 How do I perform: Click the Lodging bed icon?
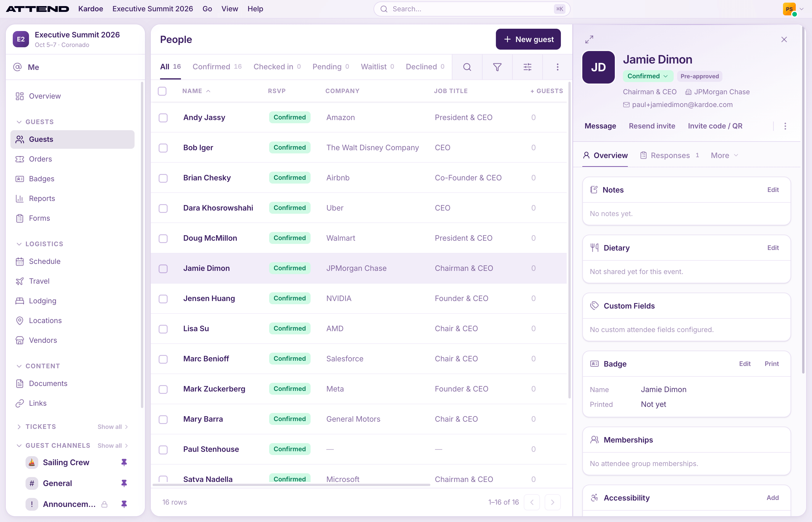20,301
